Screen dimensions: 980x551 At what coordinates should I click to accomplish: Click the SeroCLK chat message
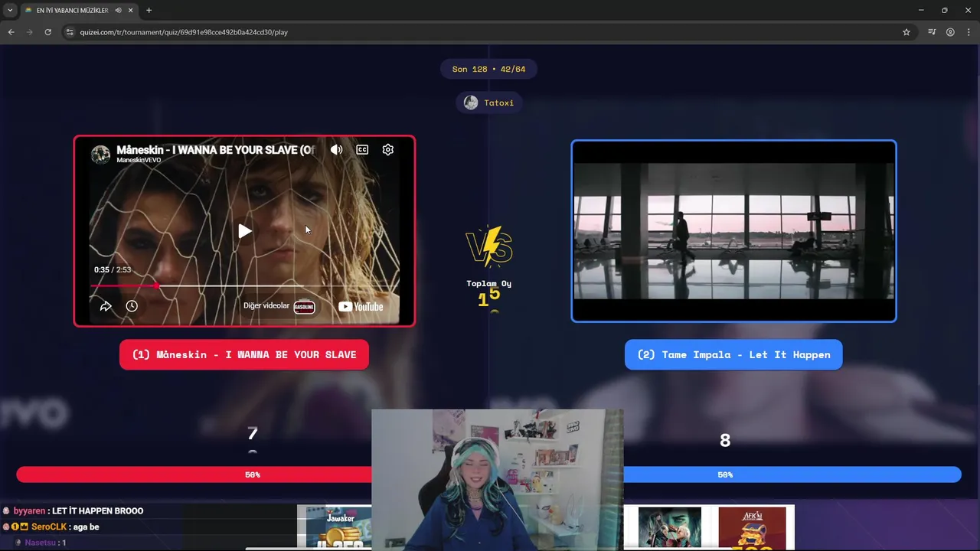(51, 527)
